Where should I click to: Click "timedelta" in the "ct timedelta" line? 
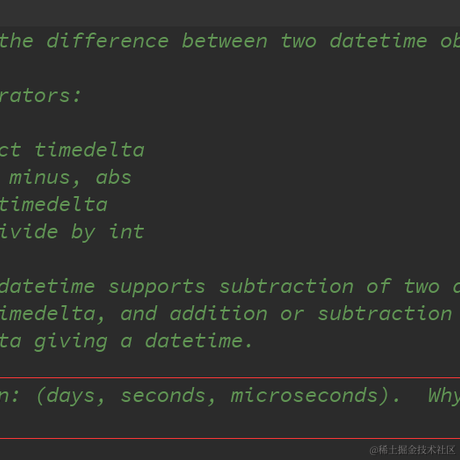[x=89, y=150]
